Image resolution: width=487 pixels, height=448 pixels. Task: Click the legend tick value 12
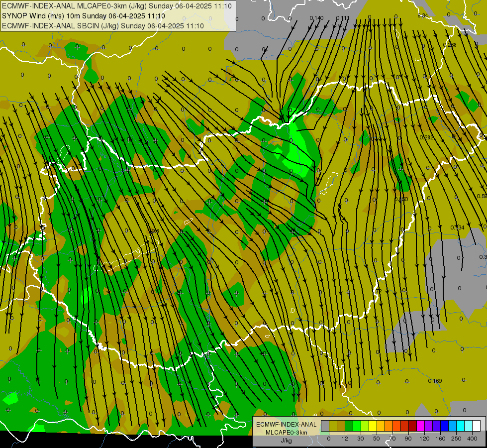[345, 439]
